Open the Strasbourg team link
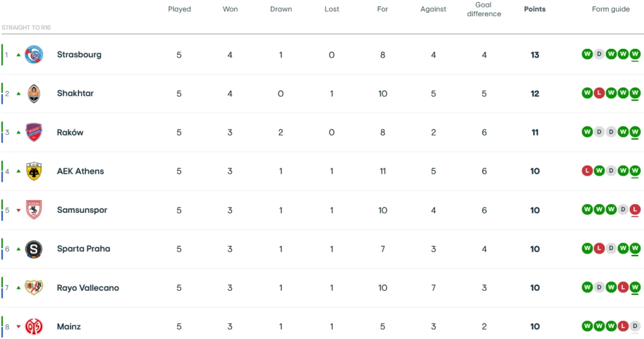 pos(79,55)
